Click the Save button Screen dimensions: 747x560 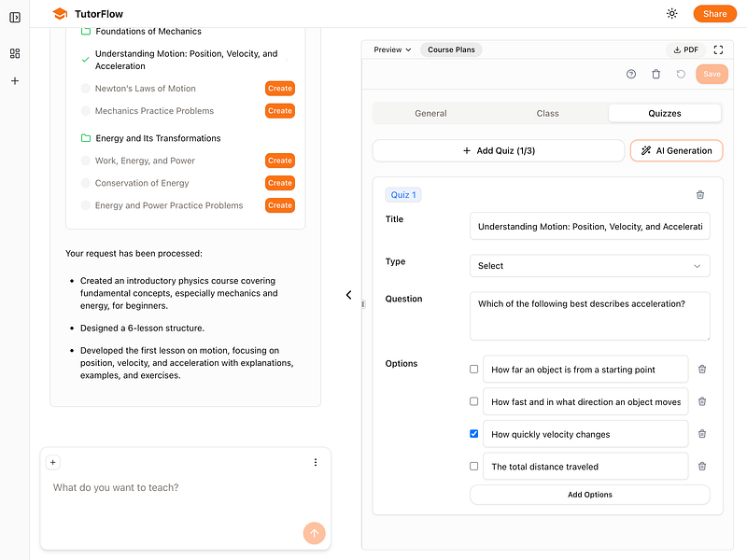point(712,74)
